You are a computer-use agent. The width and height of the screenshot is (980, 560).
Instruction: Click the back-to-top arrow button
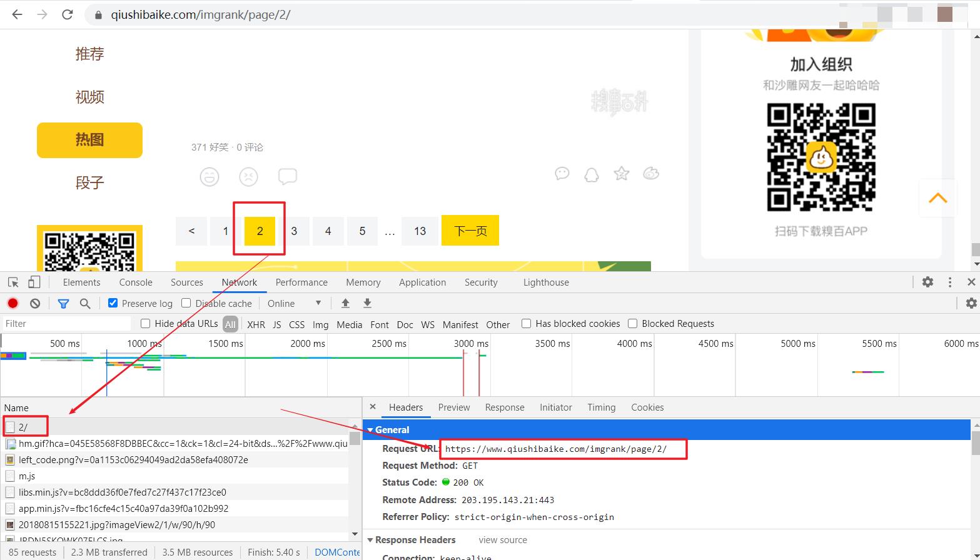click(937, 198)
